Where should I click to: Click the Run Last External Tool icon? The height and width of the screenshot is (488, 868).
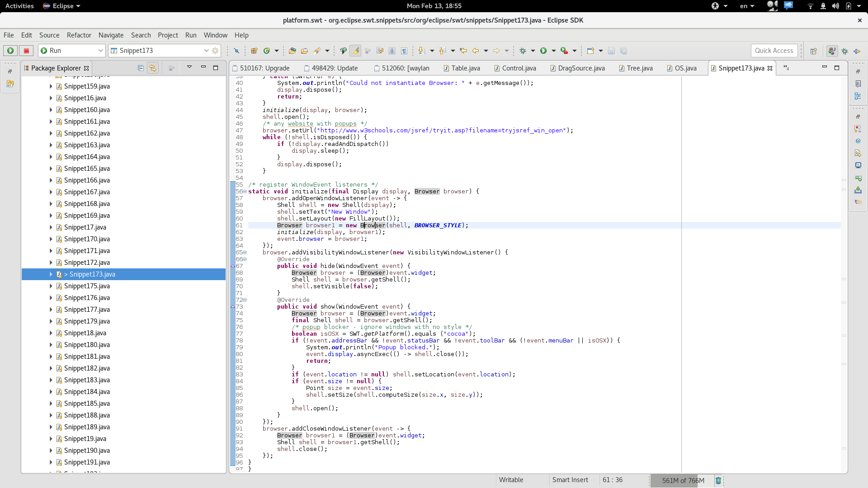click(x=564, y=51)
